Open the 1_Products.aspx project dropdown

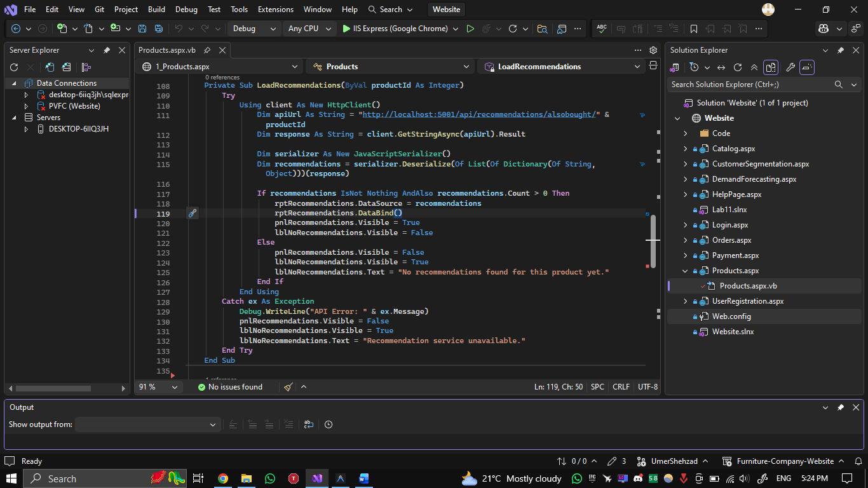(220, 66)
